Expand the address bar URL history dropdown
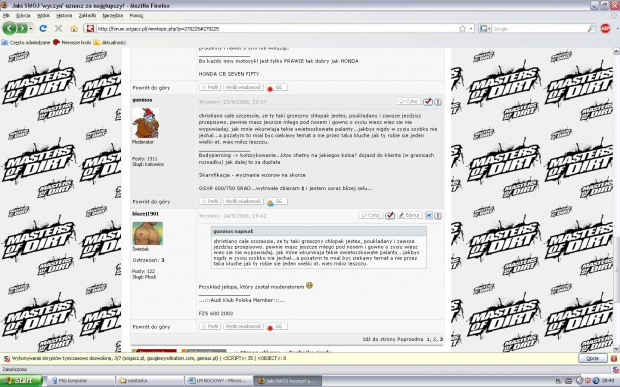 click(x=471, y=29)
